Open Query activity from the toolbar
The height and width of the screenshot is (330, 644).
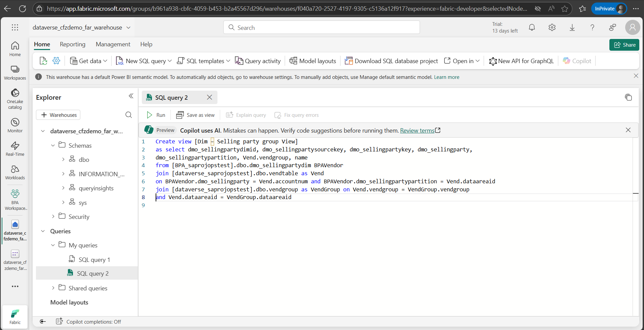[258, 61]
